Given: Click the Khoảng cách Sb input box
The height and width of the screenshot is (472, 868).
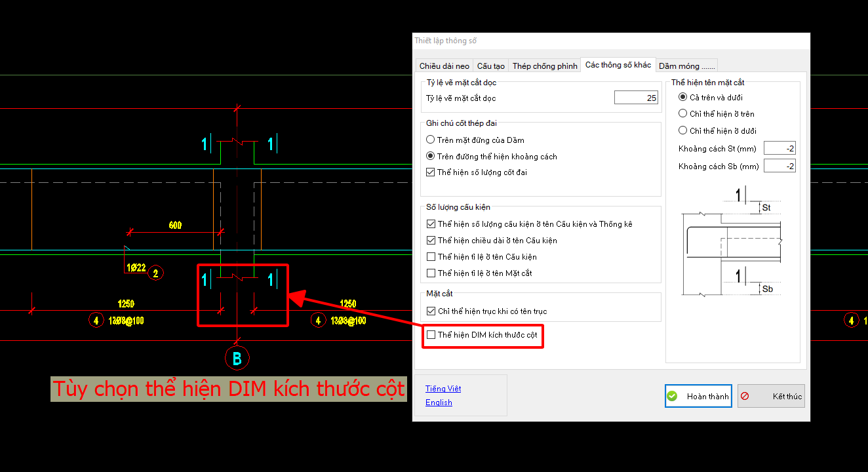Looking at the screenshot, I should 779,166.
